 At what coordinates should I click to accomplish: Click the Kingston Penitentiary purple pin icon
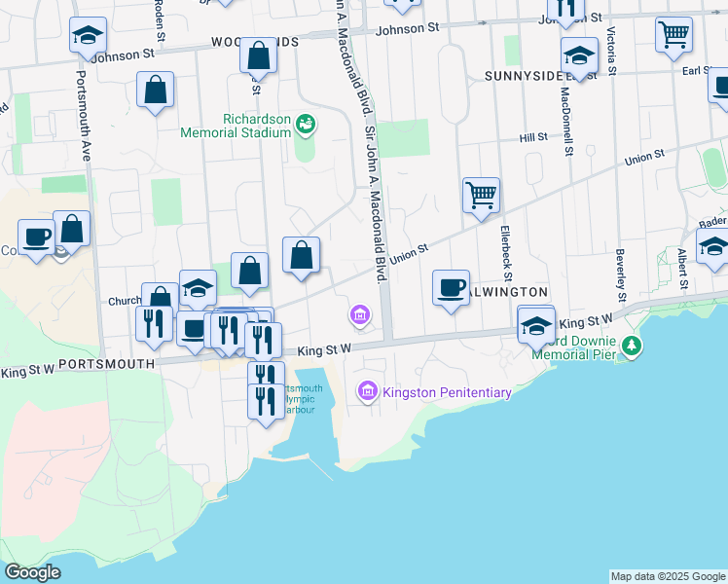(x=368, y=392)
